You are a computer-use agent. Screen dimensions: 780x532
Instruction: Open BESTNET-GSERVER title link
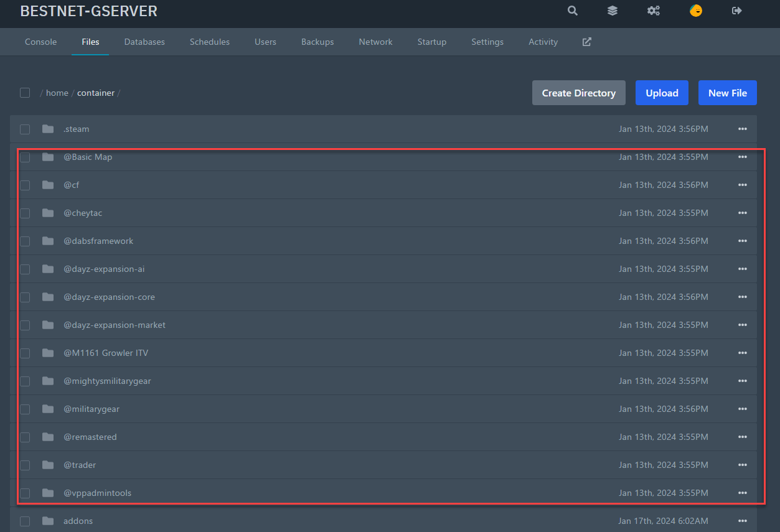pyautogui.click(x=89, y=11)
